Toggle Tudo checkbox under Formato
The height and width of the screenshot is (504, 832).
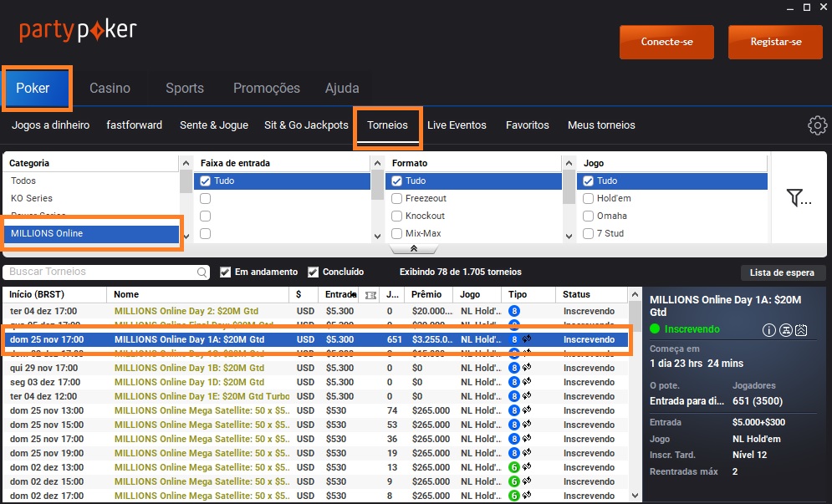tap(397, 181)
